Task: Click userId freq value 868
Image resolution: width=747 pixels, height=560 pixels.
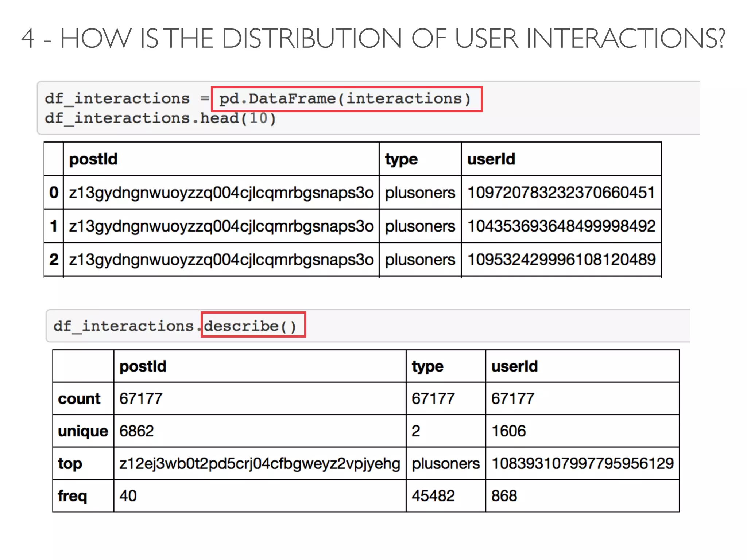Action: [x=504, y=496]
